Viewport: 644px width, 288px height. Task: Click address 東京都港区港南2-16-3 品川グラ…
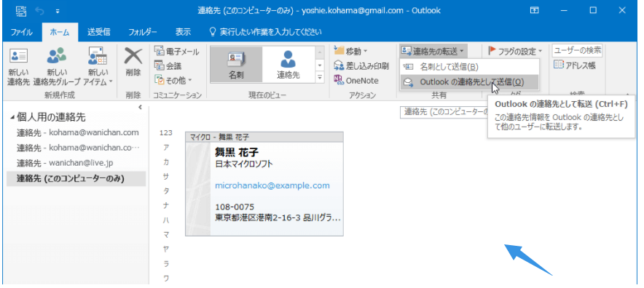coord(278,218)
